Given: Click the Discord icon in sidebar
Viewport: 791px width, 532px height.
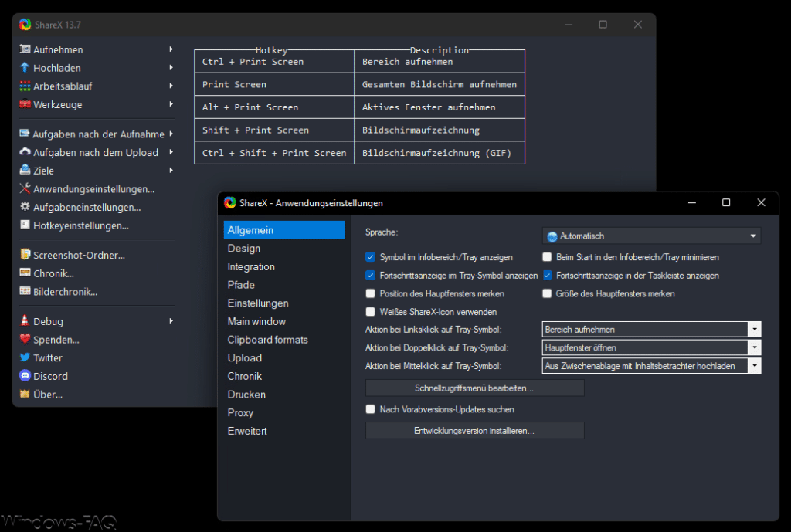Looking at the screenshot, I should [25, 375].
